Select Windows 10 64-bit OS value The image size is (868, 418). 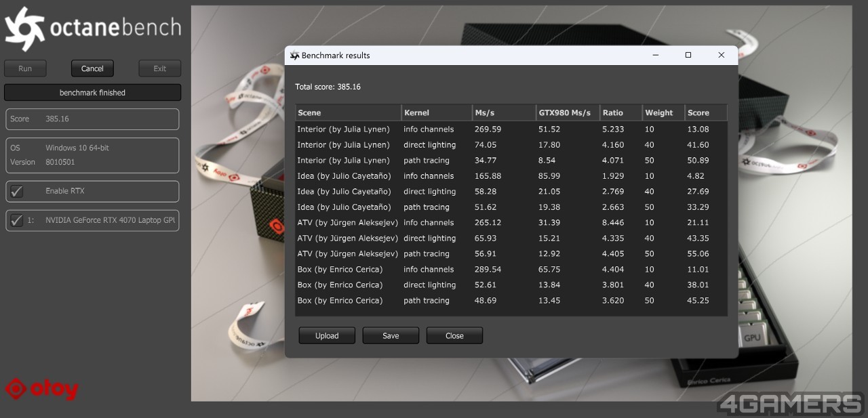(x=77, y=148)
